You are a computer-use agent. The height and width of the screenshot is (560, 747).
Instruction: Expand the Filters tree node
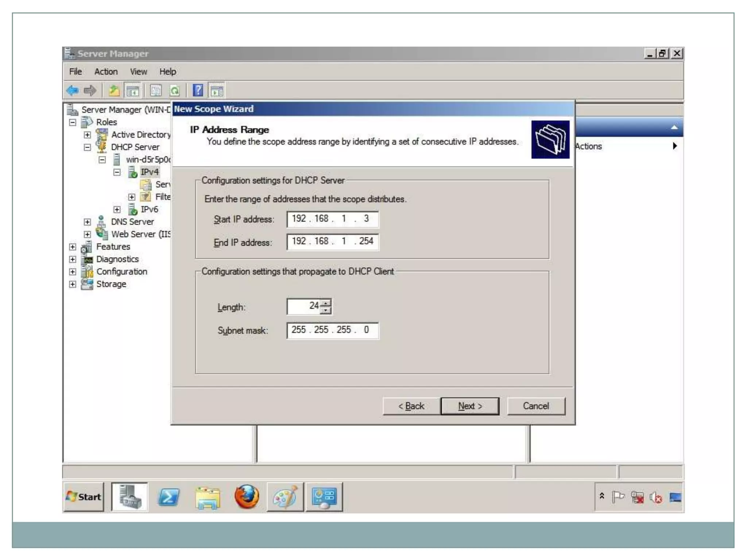pyautogui.click(x=132, y=197)
